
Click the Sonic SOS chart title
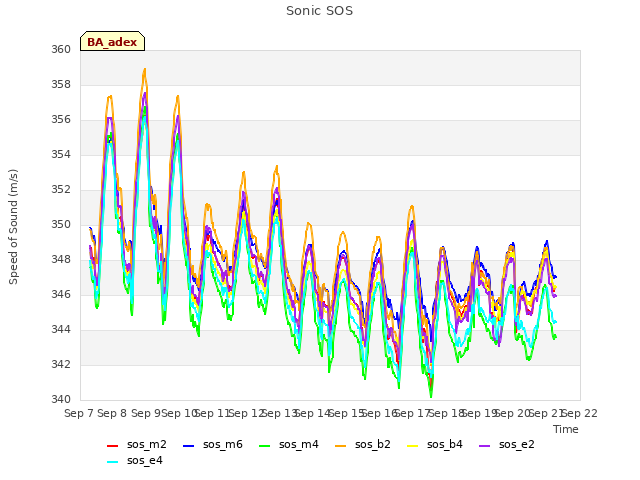[319, 11]
